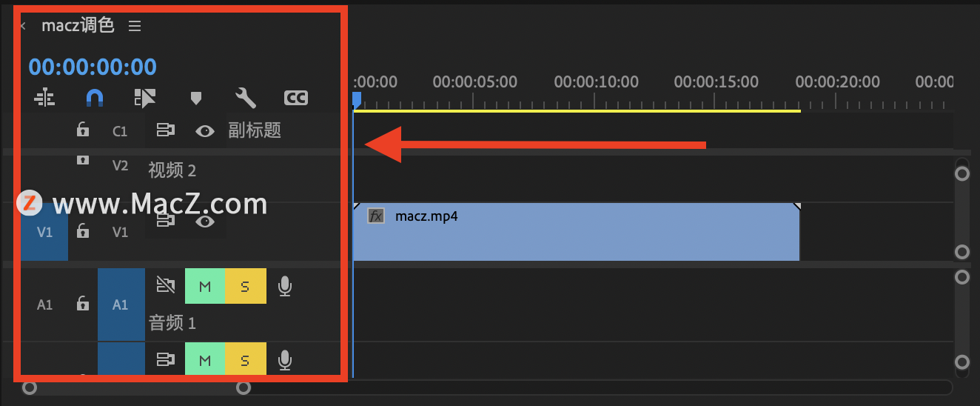
Task: Enable Linked Selection tool icon
Action: 145,98
